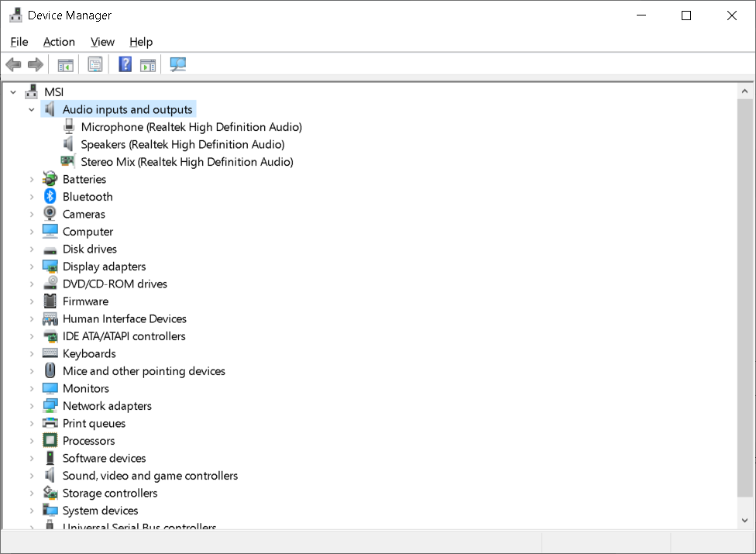This screenshot has width=756, height=554.
Task: Click the DVD/CD-ROM drives icon
Action: point(50,284)
